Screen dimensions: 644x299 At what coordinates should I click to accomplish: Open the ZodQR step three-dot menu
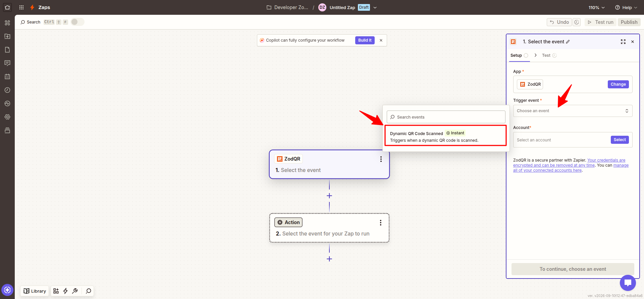click(381, 159)
